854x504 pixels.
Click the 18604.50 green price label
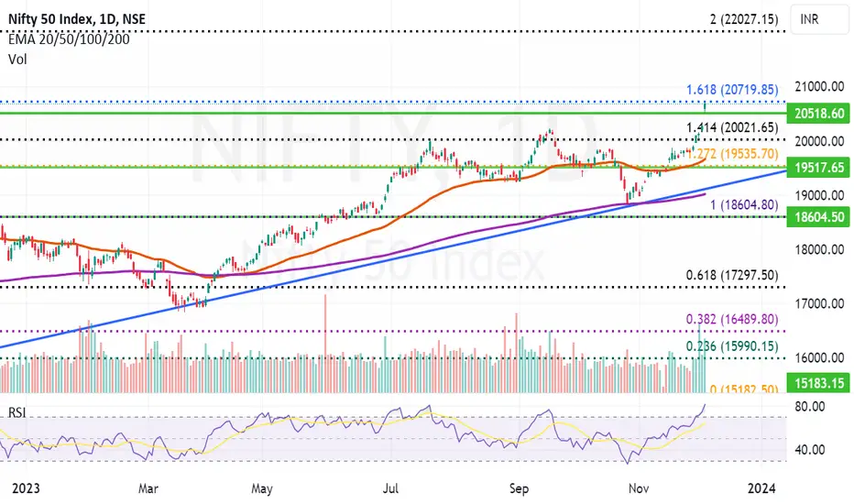(819, 217)
